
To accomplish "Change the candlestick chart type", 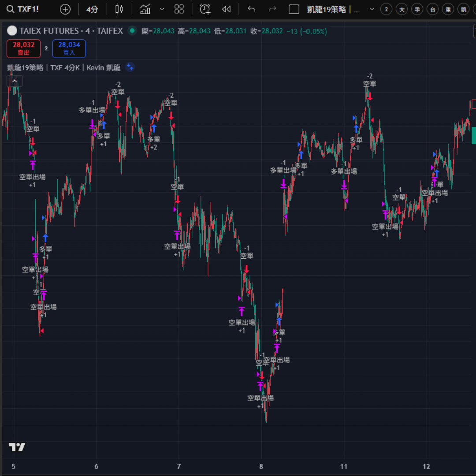I will click(119, 9).
